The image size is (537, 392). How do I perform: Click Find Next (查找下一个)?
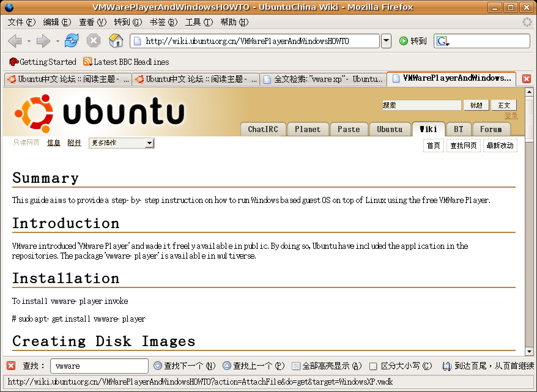click(x=185, y=366)
